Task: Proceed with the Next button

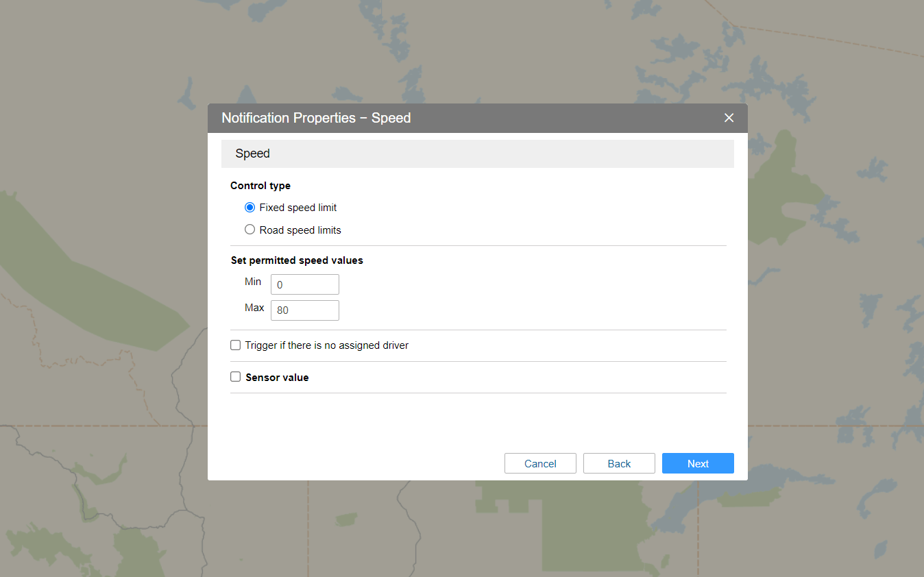Action: (x=697, y=463)
